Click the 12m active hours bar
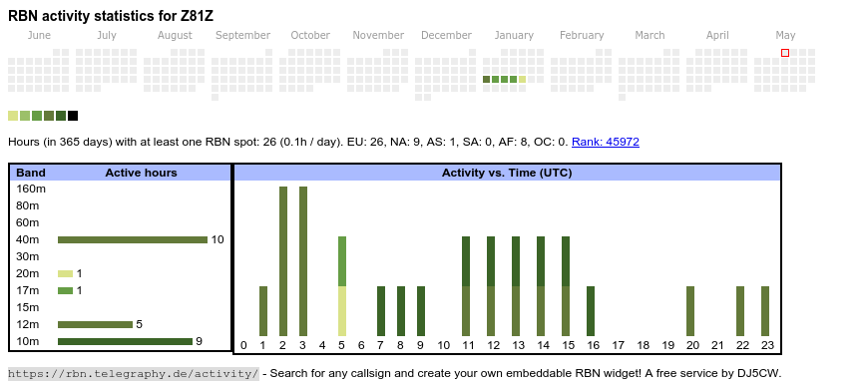The width and height of the screenshot is (868, 389). point(95,324)
